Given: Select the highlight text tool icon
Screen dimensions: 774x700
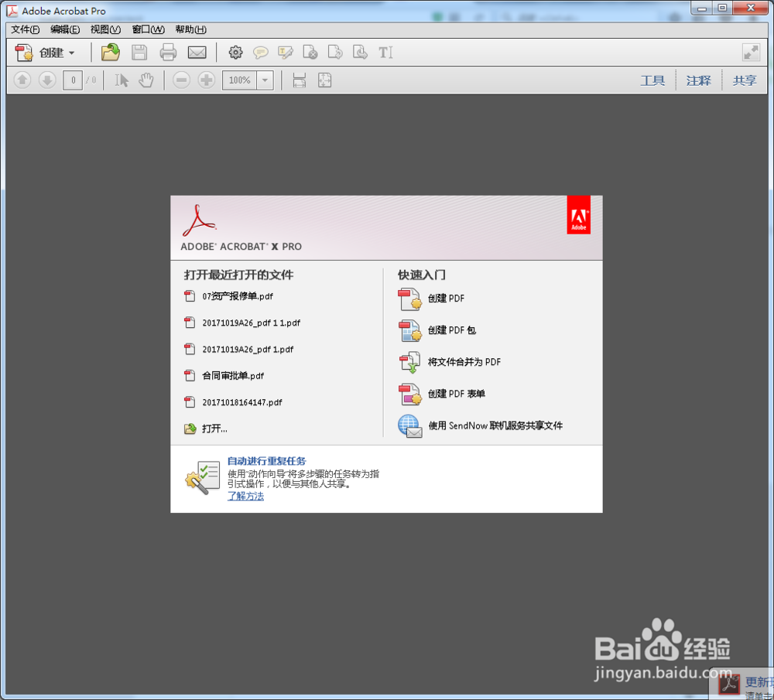Looking at the screenshot, I should (x=286, y=53).
